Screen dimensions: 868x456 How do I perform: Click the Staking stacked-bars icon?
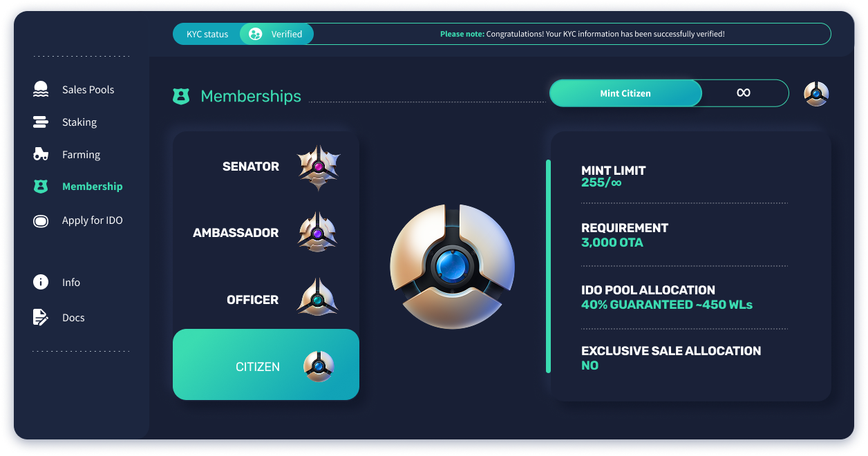coord(41,122)
